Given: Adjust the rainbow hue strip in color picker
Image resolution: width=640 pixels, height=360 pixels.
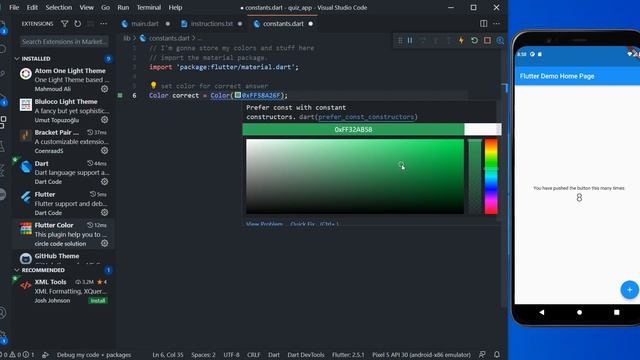Looking at the screenshot, I should tap(491, 176).
